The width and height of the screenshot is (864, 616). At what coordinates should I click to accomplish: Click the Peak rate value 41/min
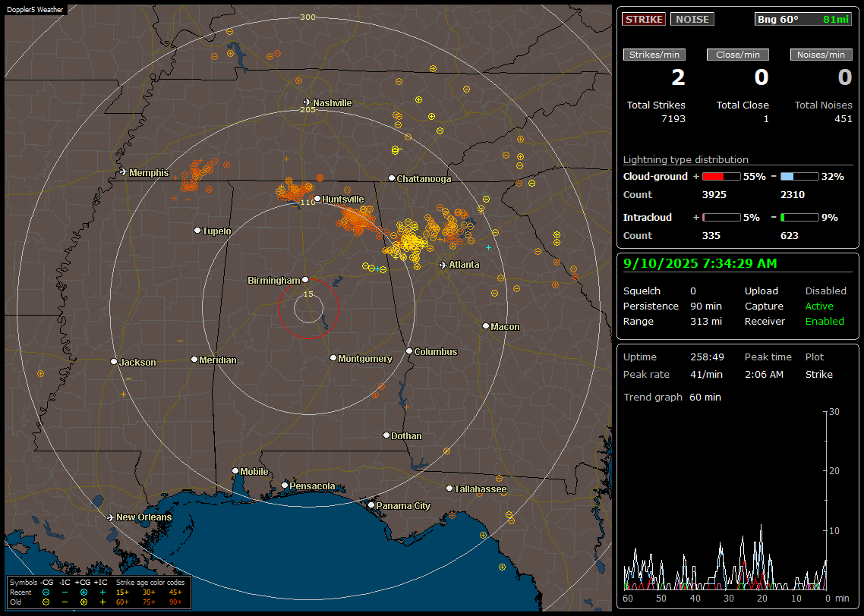(x=707, y=374)
